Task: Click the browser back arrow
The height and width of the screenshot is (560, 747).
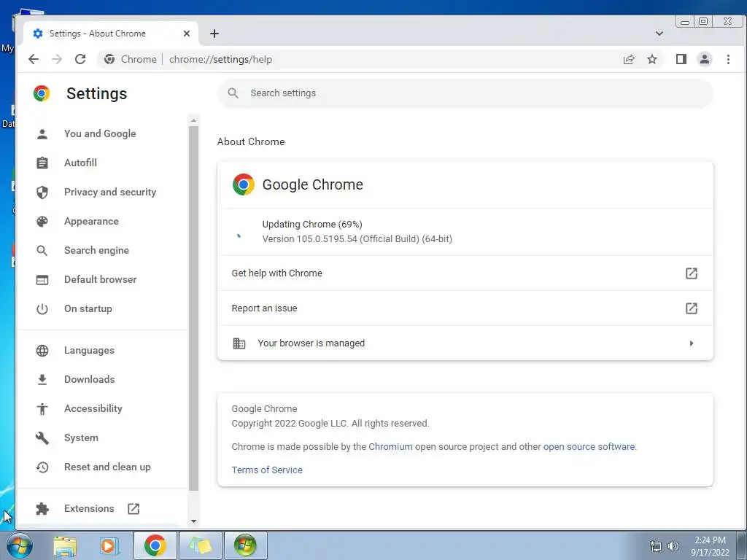Action: click(x=34, y=59)
